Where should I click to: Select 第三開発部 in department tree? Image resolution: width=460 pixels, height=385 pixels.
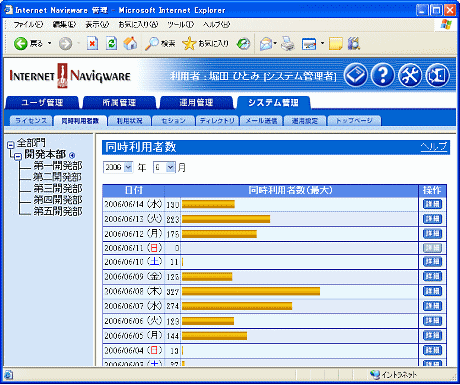[x=58, y=188]
